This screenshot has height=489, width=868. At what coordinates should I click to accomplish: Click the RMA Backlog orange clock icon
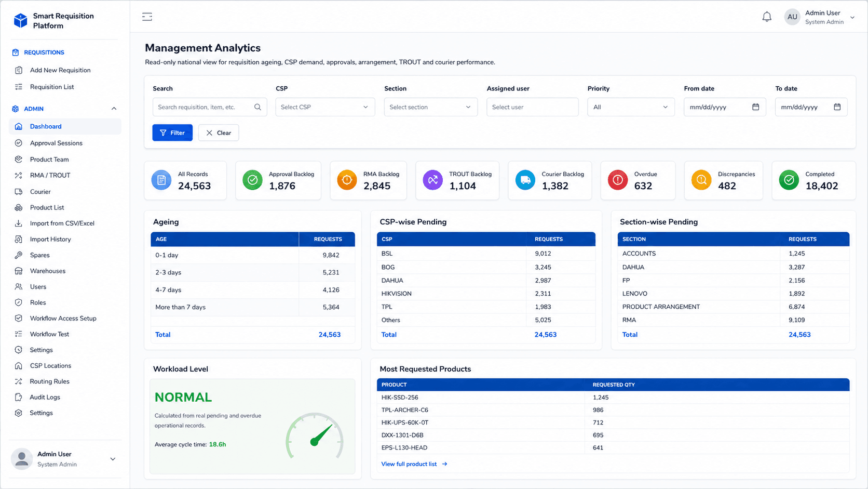pyautogui.click(x=347, y=180)
